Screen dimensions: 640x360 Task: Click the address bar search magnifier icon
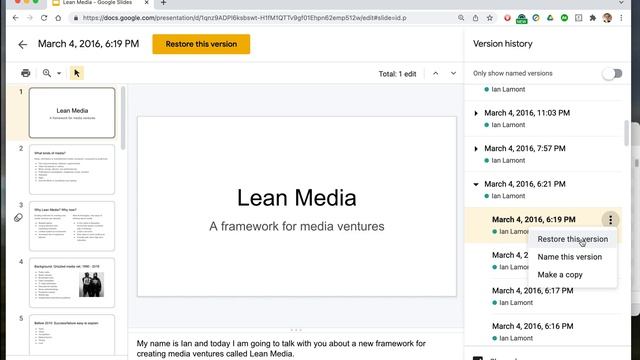point(461,18)
